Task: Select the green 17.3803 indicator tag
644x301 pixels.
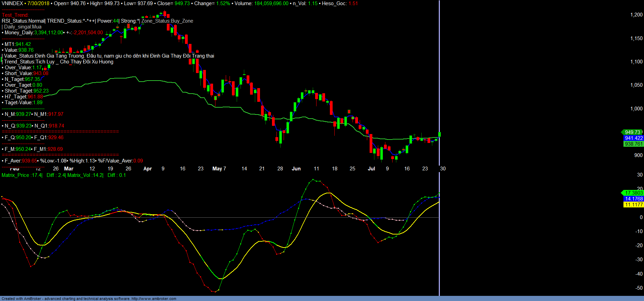Action: coord(633,193)
